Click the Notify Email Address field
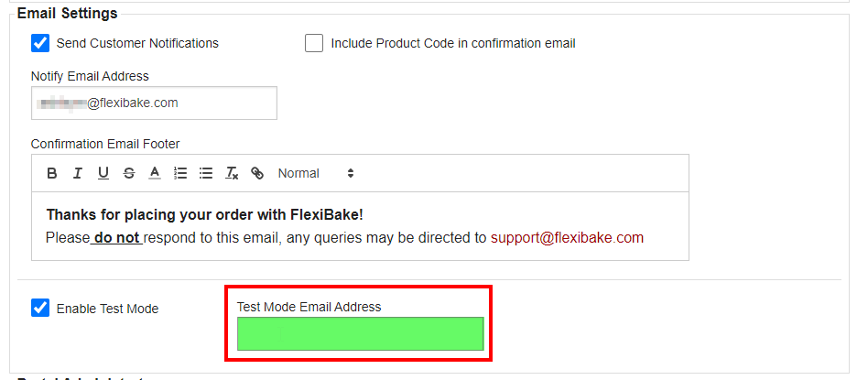This screenshot has width=868, height=380. point(154,103)
